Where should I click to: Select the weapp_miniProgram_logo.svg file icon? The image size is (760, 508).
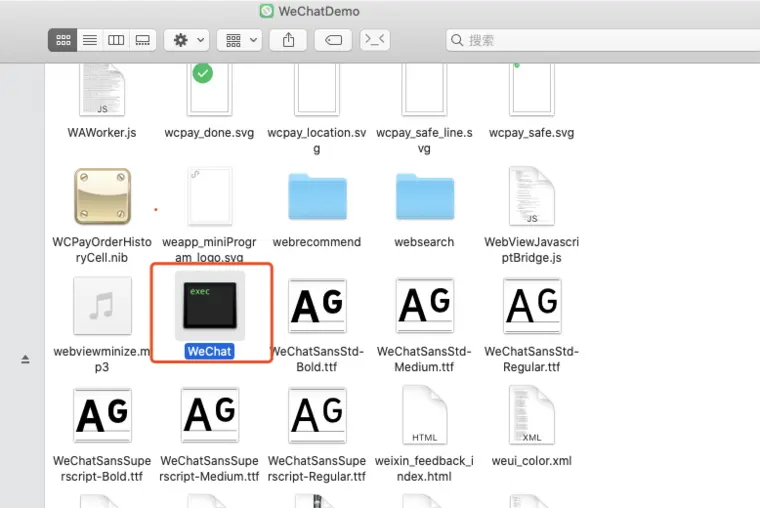[209, 196]
